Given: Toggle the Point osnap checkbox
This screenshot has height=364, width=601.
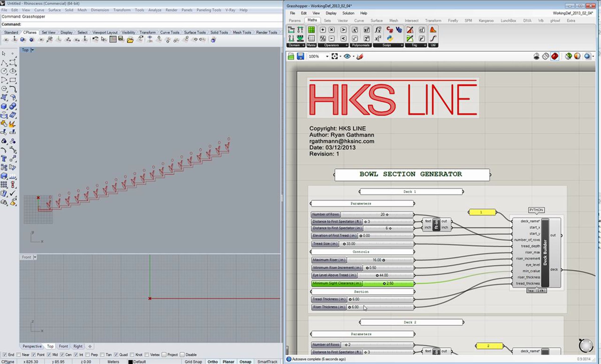Looking at the screenshot, I should point(34,354).
